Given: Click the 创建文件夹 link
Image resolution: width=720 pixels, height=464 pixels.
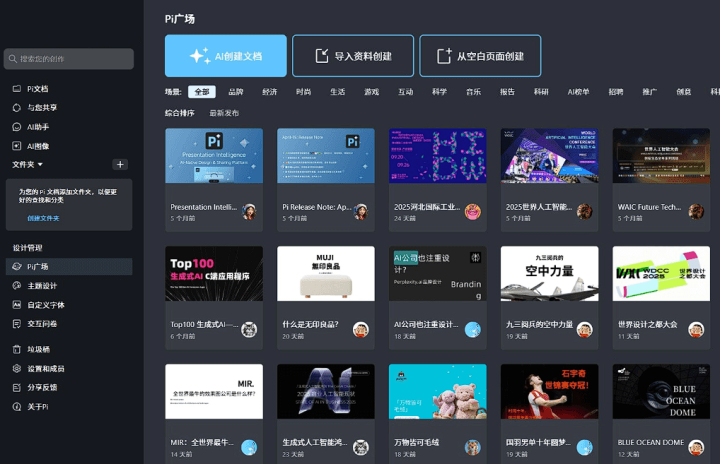Looking at the screenshot, I should [43, 218].
